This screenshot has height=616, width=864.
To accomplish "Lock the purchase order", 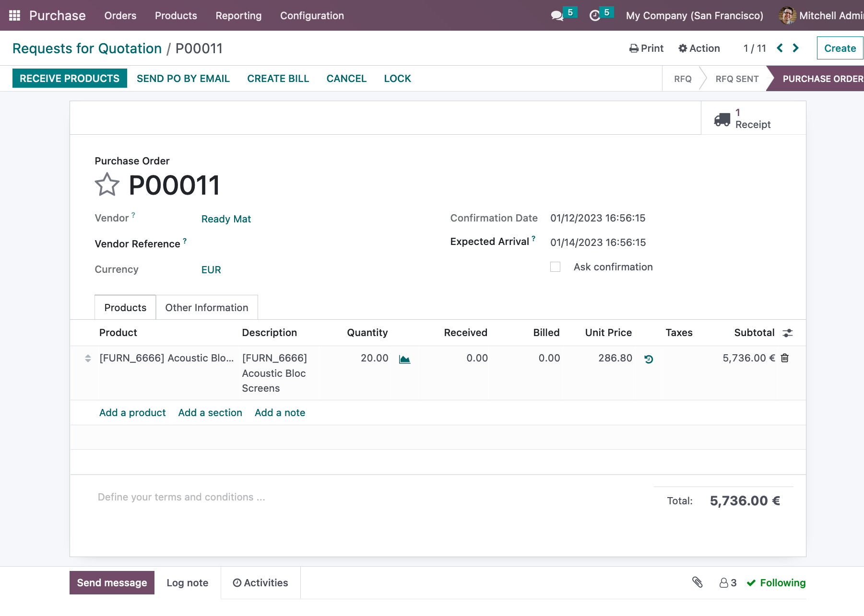I will 397,79.
